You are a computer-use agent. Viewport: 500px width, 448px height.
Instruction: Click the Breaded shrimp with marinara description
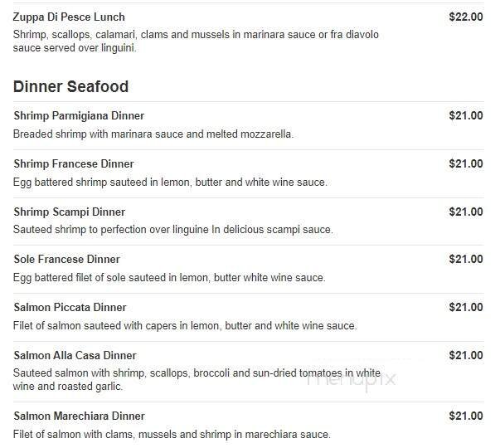click(x=153, y=134)
